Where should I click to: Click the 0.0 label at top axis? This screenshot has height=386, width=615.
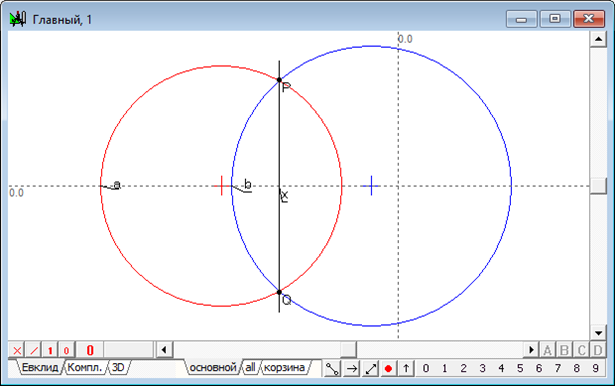tap(406, 39)
